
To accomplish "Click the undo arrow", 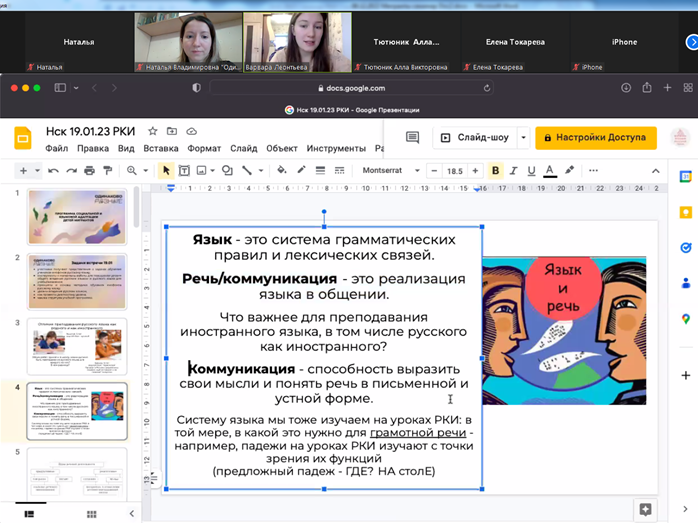I will point(53,171).
